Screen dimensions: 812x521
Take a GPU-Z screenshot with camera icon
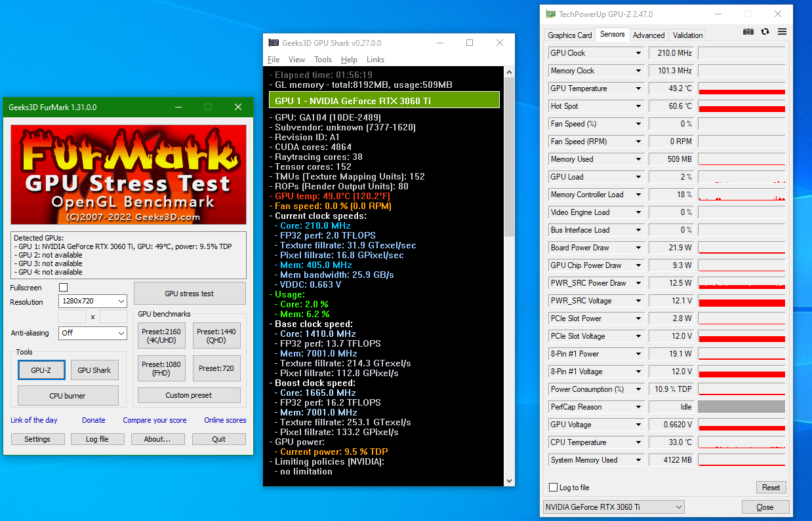point(748,31)
